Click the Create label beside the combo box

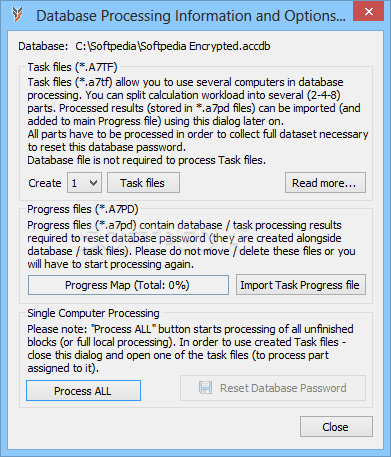(x=45, y=183)
